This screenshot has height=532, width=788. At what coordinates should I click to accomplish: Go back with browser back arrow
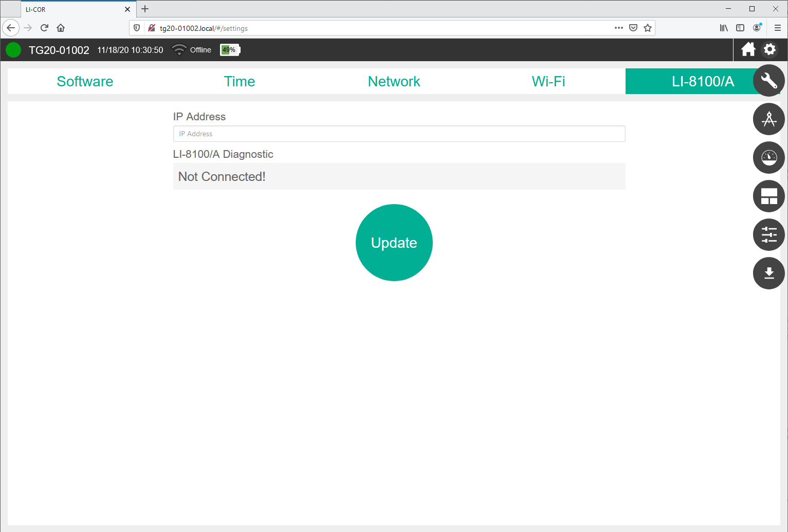pyautogui.click(x=11, y=28)
